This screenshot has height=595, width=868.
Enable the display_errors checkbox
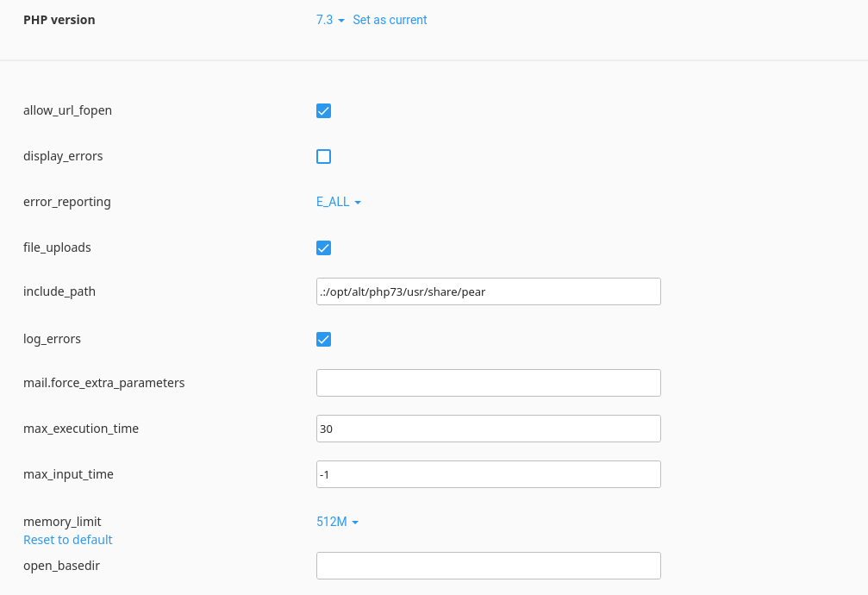point(324,156)
